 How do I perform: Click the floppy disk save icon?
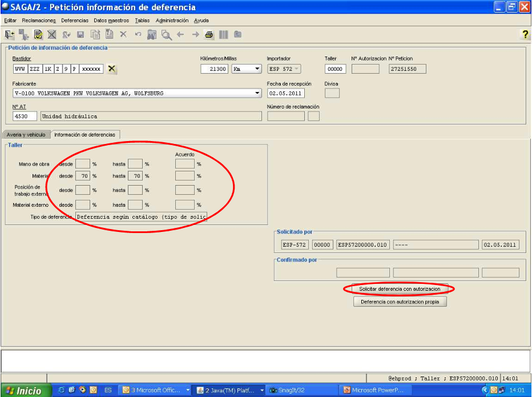(x=80, y=34)
